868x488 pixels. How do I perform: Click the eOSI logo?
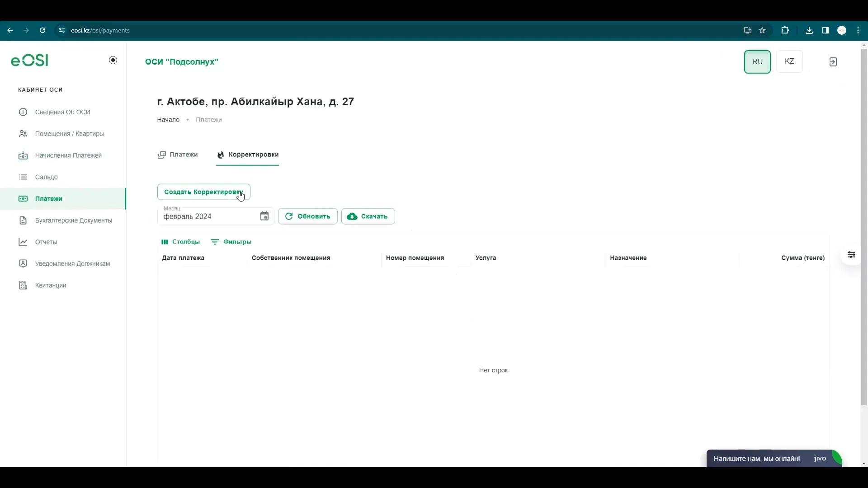click(x=29, y=60)
